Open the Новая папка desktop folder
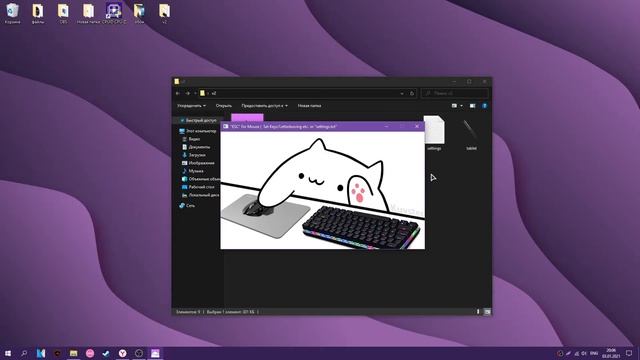640x360 pixels. (x=88, y=13)
